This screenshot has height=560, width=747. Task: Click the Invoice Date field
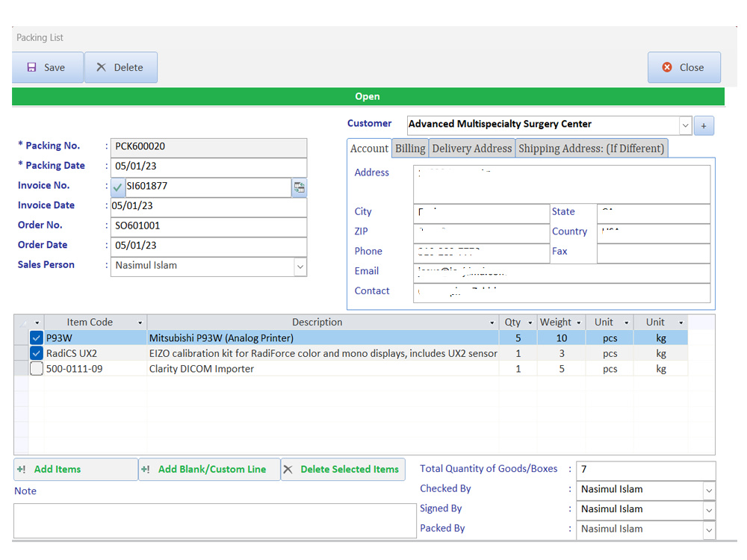click(x=208, y=207)
